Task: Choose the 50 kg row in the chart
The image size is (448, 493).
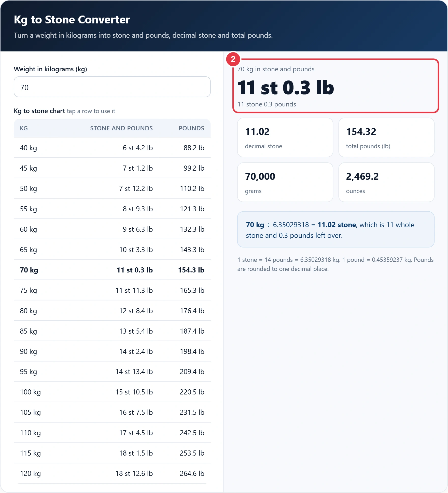Action: pyautogui.click(x=112, y=188)
